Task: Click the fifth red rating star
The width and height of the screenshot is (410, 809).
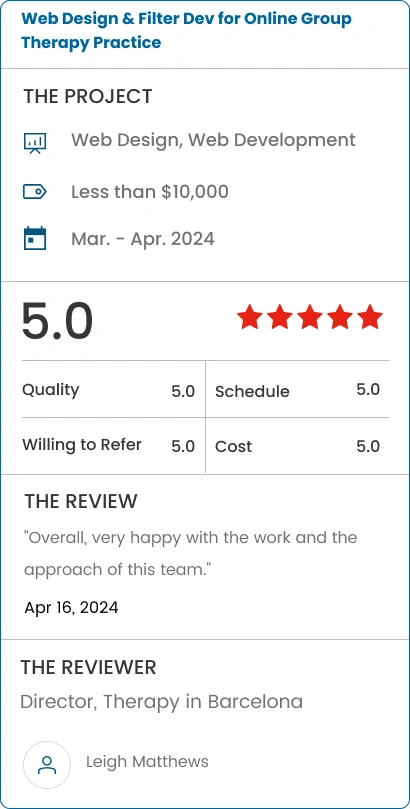Action: pyautogui.click(x=370, y=317)
